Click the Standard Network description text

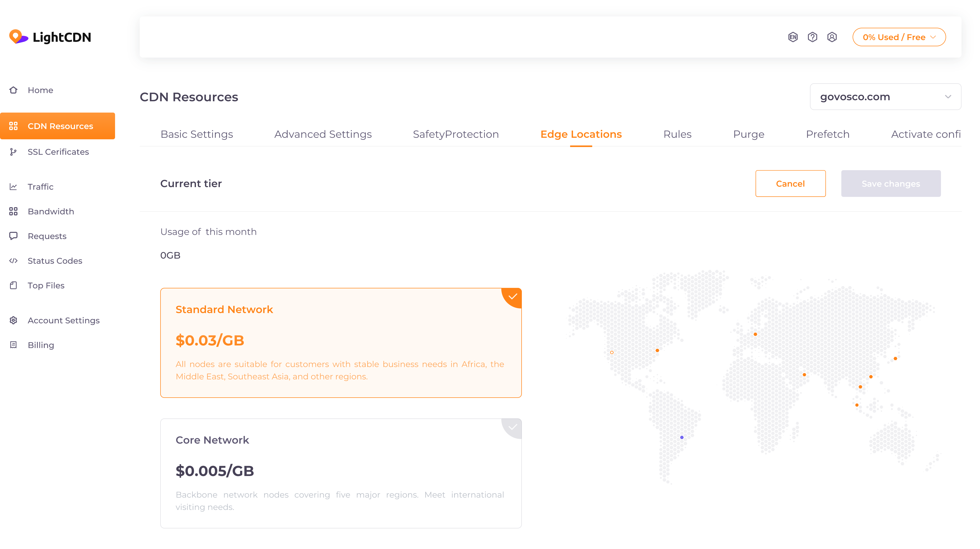340,370
